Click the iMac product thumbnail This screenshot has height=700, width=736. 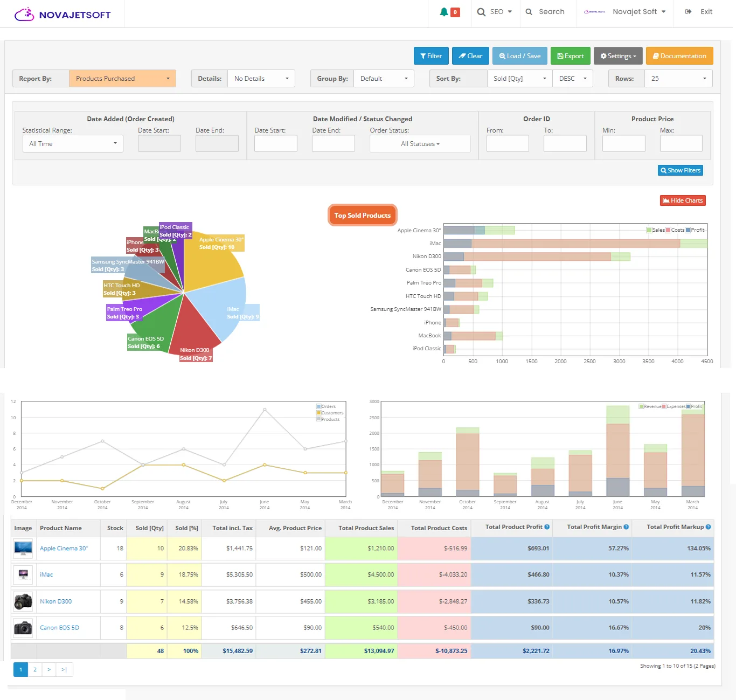click(x=23, y=574)
